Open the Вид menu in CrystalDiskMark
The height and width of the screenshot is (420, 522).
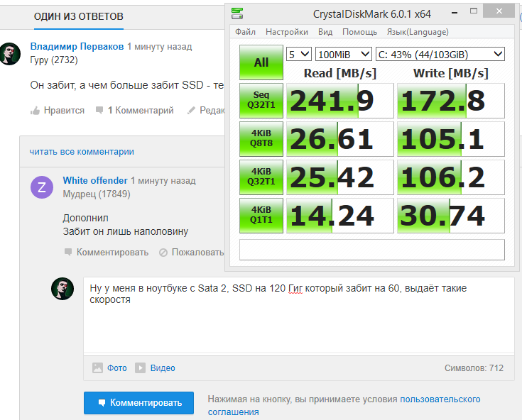pyautogui.click(x=325, y=32)
